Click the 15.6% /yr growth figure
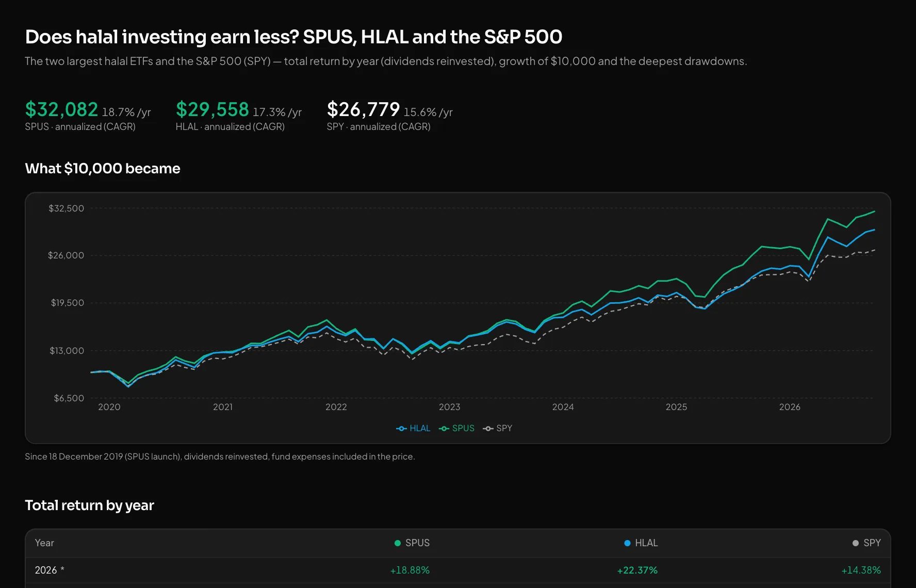Image resolution: width=916 pixels, height=588 pixels. [428, 112]
